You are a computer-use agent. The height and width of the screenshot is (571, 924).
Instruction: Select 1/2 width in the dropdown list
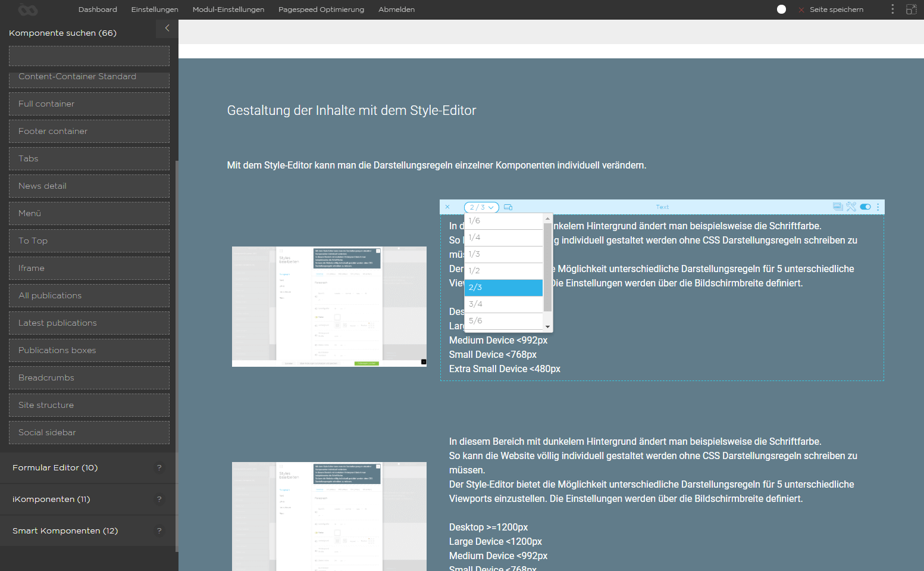pos(503,271)
